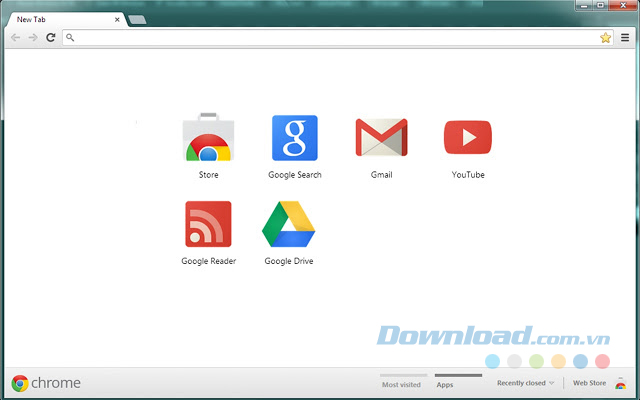Select the New Tab tab
Screen dimensions: 640x400
pos(65,20)
